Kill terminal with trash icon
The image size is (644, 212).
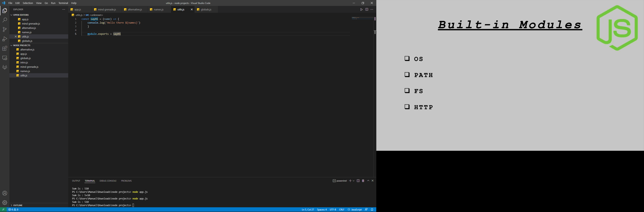point(363,181)
